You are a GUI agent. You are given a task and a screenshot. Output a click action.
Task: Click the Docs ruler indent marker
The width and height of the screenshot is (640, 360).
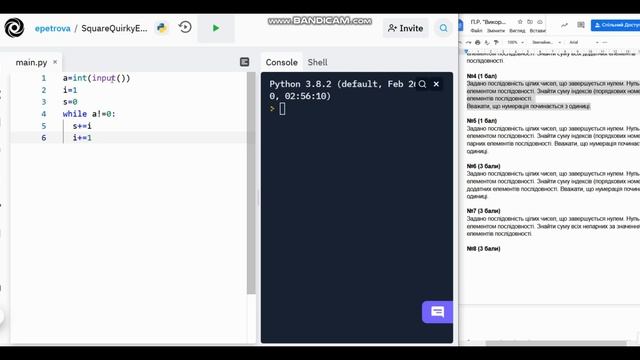466,51
